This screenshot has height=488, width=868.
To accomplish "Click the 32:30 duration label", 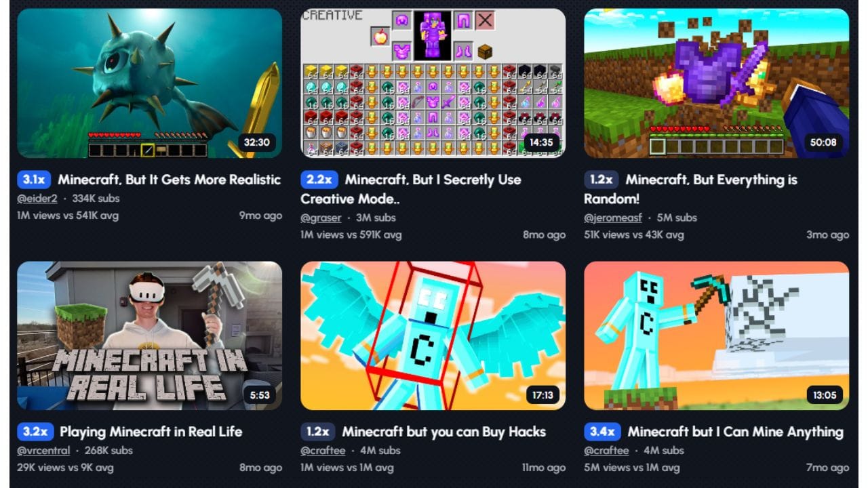I will pyautogui.click(x=257, y=142).
